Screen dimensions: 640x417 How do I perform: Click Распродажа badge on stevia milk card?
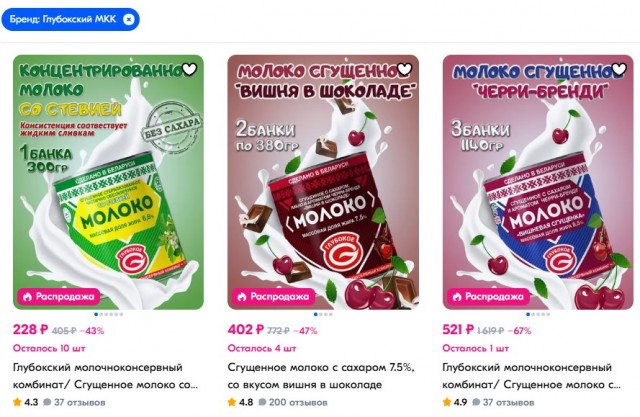coord(58,297)
